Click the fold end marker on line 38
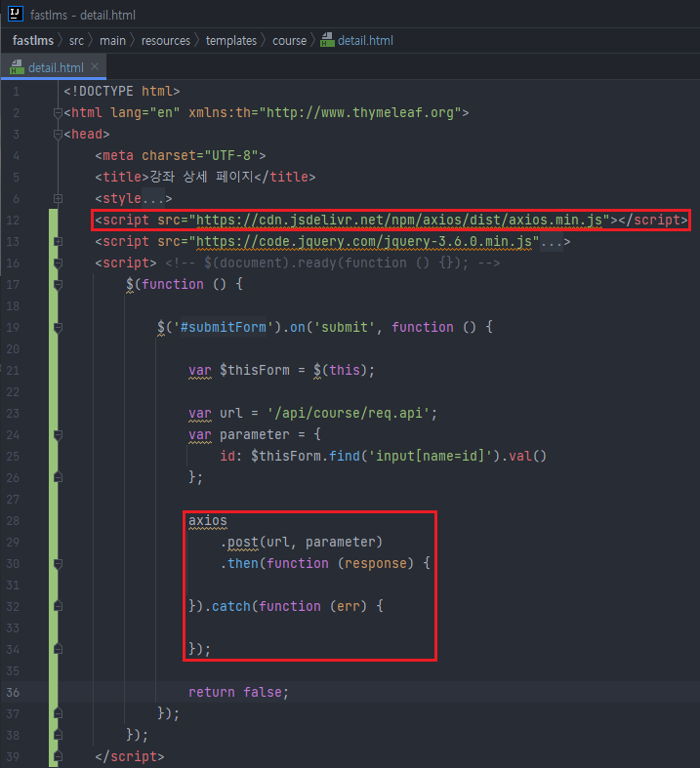The image size is (700, 768). 58,735
